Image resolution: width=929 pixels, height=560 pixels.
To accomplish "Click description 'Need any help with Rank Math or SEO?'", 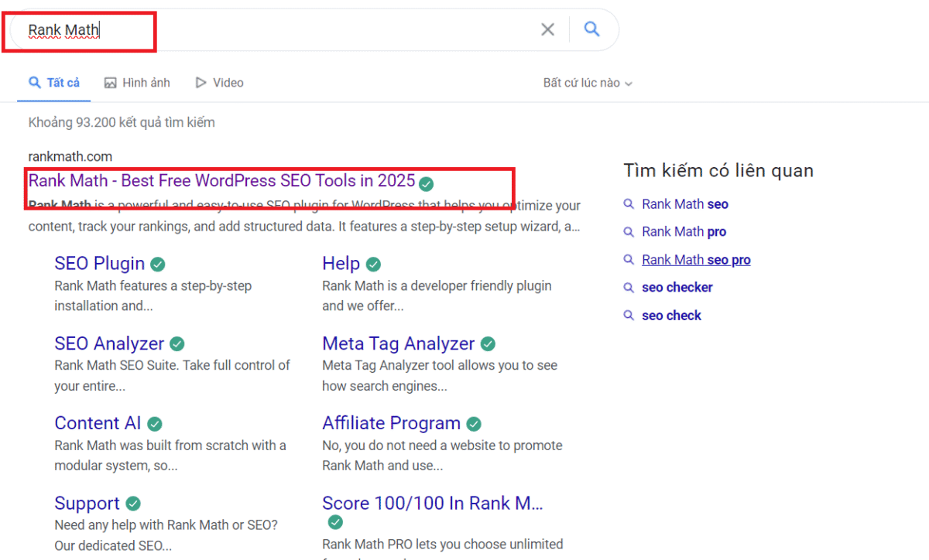I will [x=166, y=535].
